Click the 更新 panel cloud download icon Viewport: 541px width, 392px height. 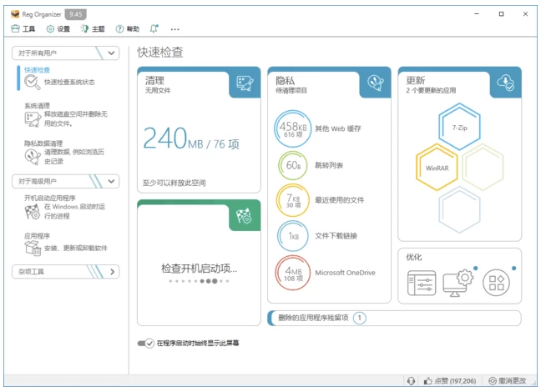coord(505,83)
